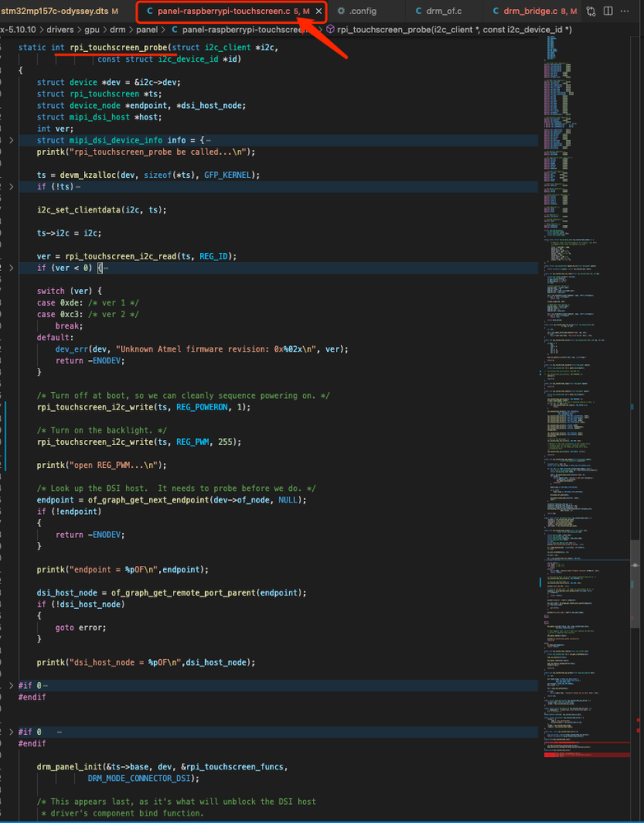Expand the first folded #if 0 region
Viewport: 644px width, 823px height.
[x=11, y=685]
